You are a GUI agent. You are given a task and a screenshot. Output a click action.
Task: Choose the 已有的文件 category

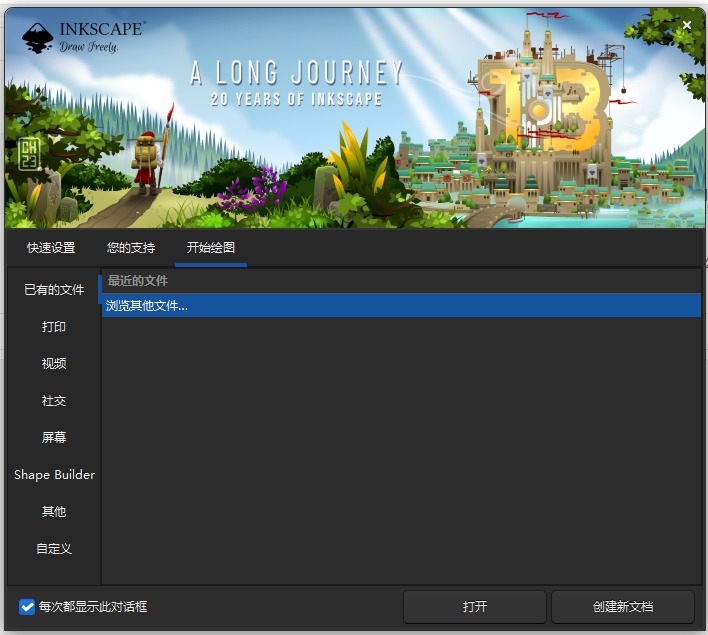[54, 289]
